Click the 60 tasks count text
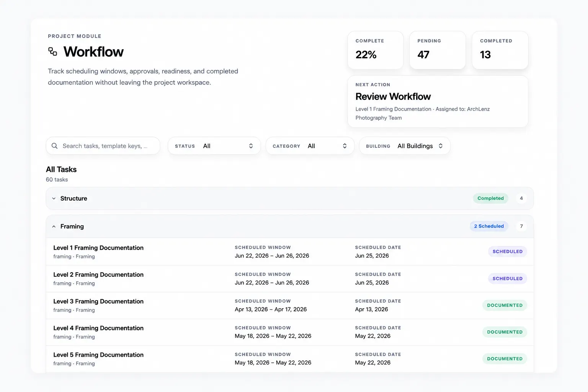Image resolution: width=588 pixels, height=392 pixels. 57,180
